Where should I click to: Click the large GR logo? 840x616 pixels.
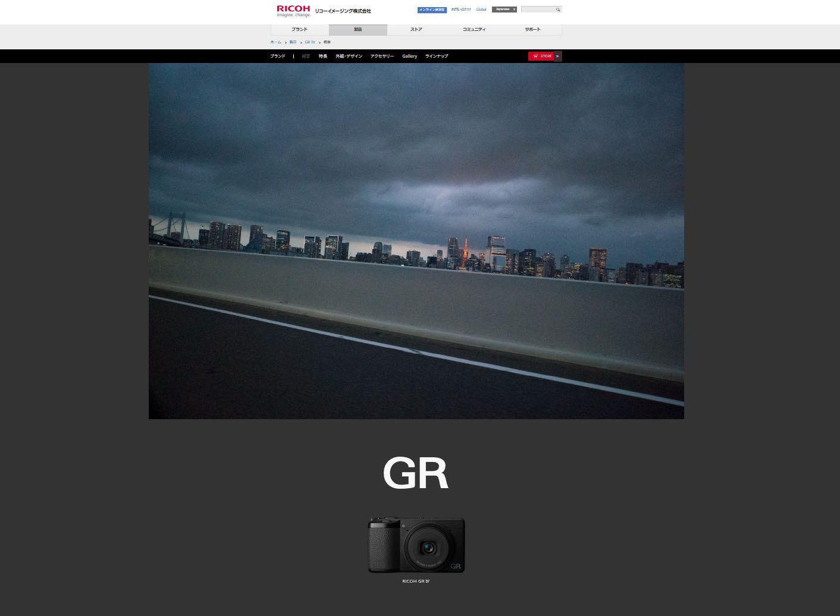415,473
